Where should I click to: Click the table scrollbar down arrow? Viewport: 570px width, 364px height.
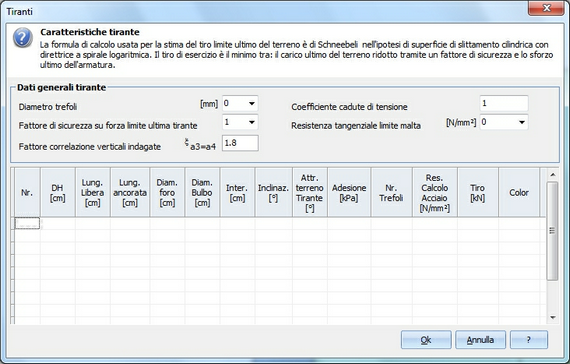[553, 317]
